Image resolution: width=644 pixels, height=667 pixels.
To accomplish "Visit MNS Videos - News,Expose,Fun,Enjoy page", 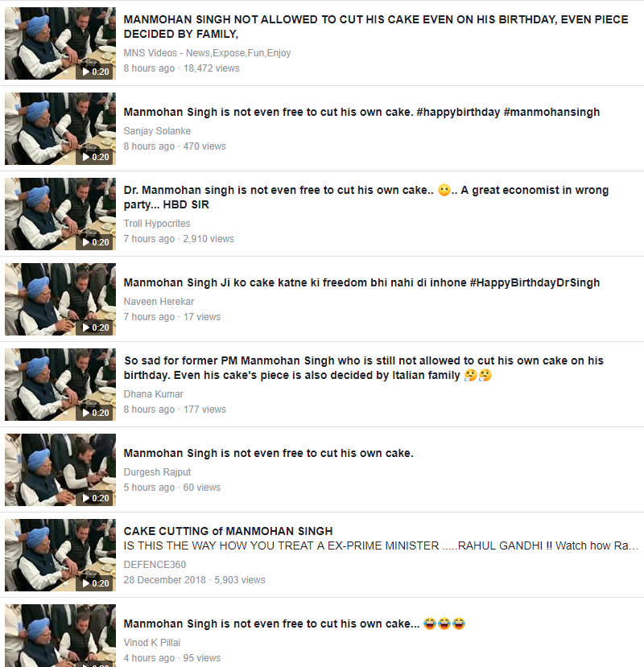I will tap(208, 53).
